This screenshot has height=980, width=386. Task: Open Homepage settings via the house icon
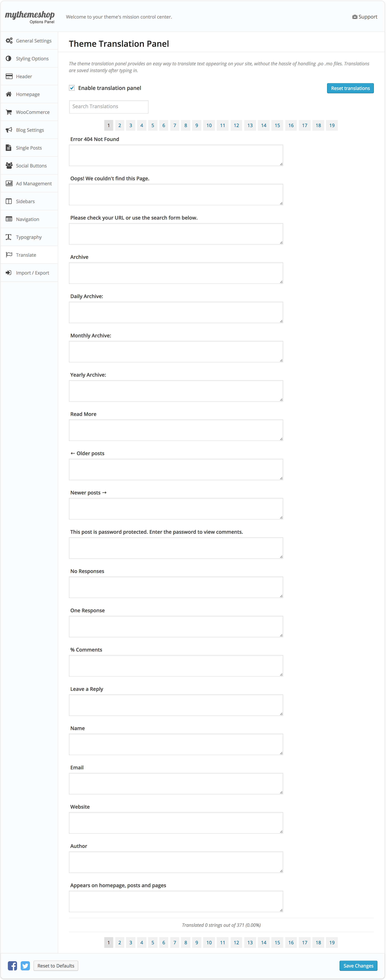tap(9, 94)
